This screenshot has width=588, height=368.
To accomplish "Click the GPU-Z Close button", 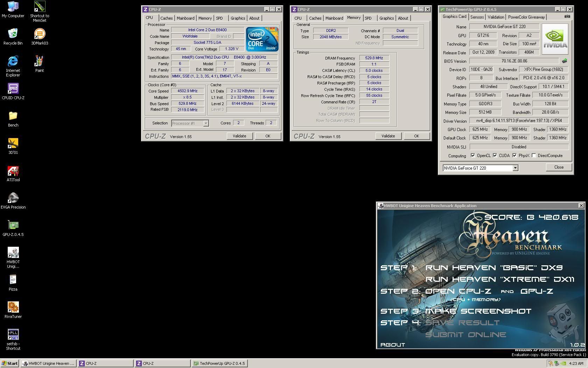I will point(559,167).
